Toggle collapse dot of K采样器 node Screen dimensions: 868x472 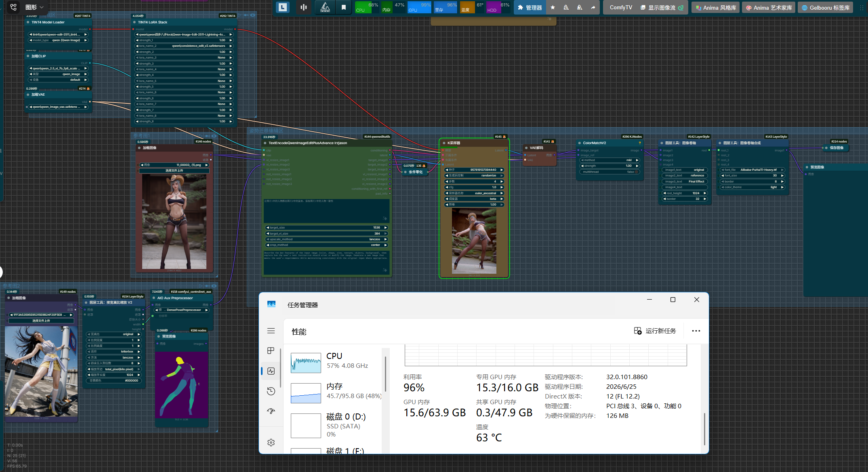pyautogui.click(x=444, y=143)
